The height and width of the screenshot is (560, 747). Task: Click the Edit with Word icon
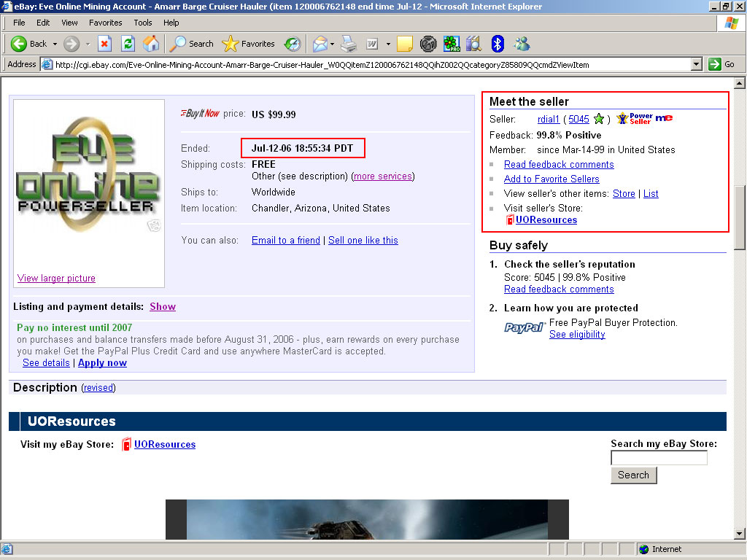tap(372, 44)
